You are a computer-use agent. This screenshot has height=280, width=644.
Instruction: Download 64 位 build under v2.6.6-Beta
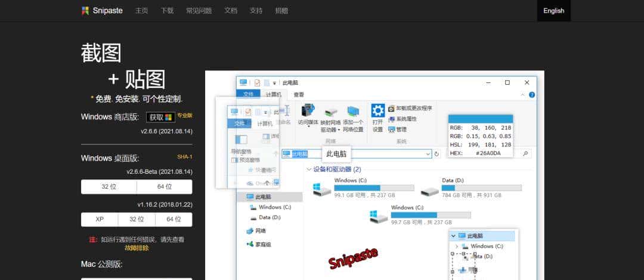click(x=165, y=187)
